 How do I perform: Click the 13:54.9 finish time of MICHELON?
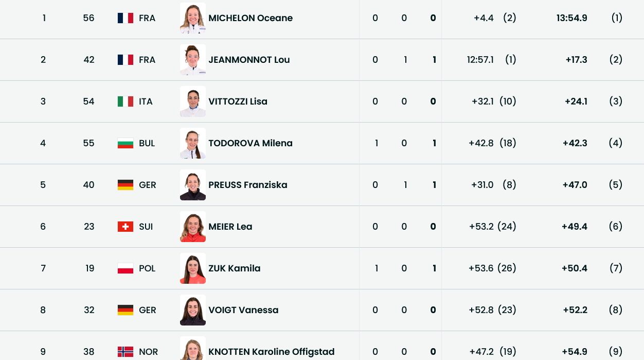[571, 18]
